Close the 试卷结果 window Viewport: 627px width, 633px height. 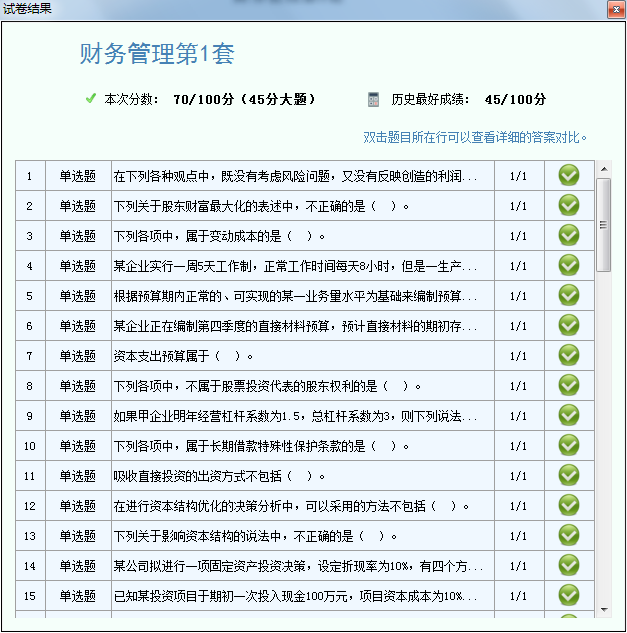point(616,9)
